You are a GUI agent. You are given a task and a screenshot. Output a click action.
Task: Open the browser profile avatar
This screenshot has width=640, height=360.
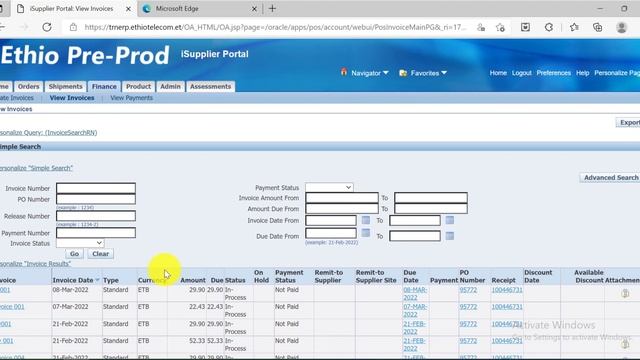(x=622, y=27)
